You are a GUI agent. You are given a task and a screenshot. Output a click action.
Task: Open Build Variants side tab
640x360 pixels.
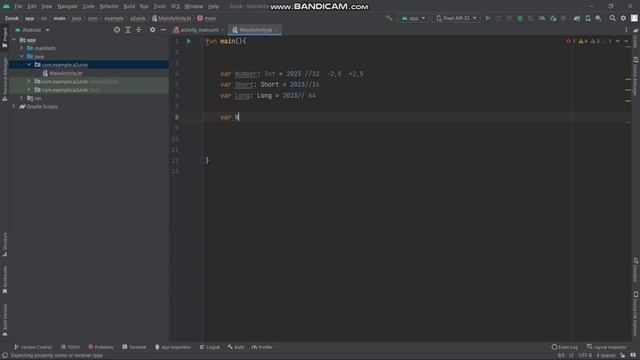(x=4, y=320)
